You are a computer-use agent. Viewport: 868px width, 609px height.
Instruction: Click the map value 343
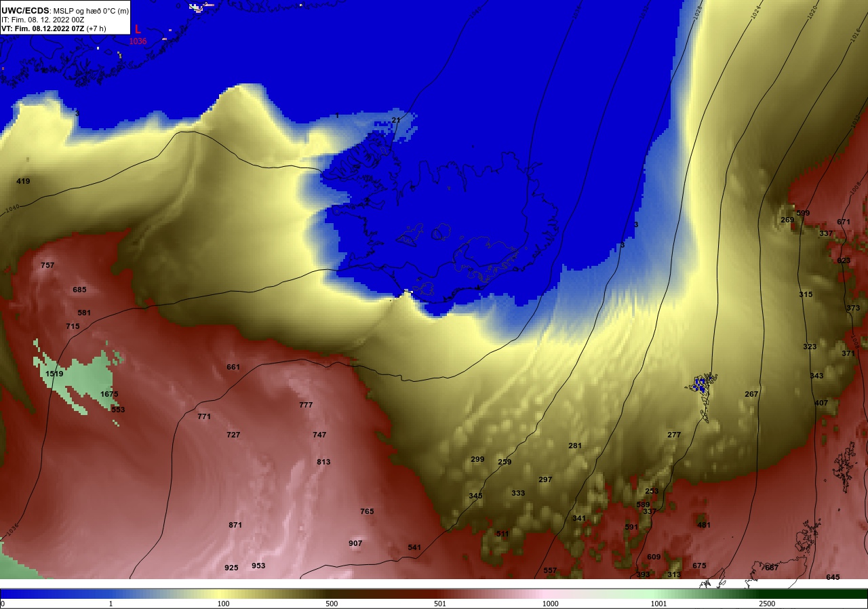[816, 376]
